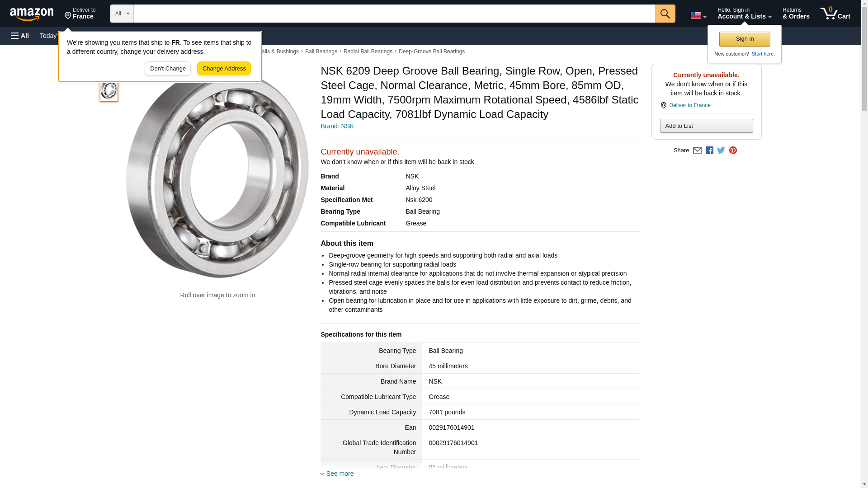868x488 pixels.
Task: Focus the Amazon search input field
Action: coord(394,14)
